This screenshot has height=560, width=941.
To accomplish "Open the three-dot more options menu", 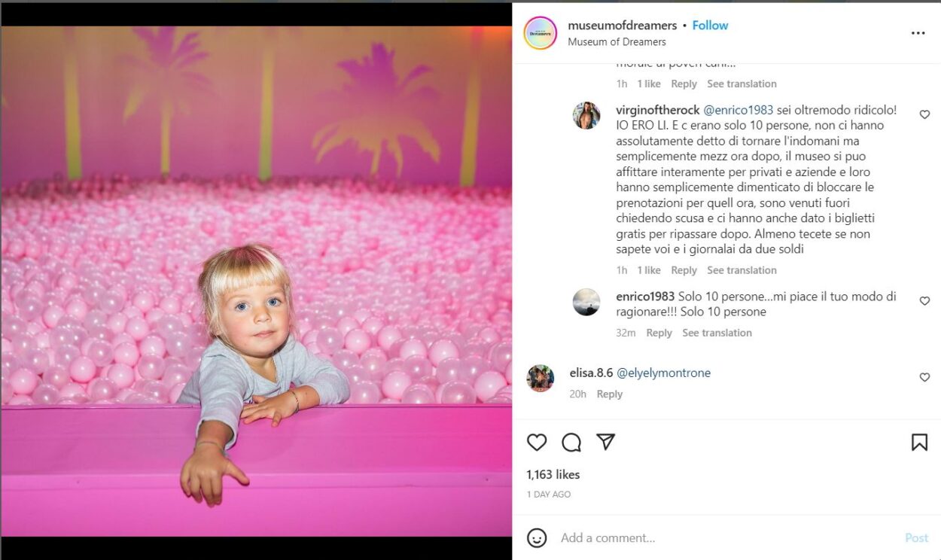I will pyautogui.click(x=918, y=33).
